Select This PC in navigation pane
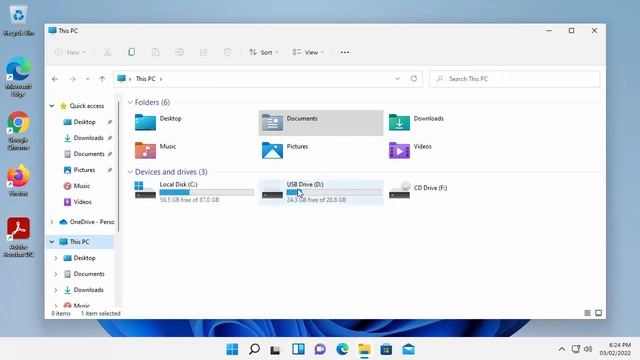This screenshot has height=360, width=640. pyautogui.click(x=81, y=242)
